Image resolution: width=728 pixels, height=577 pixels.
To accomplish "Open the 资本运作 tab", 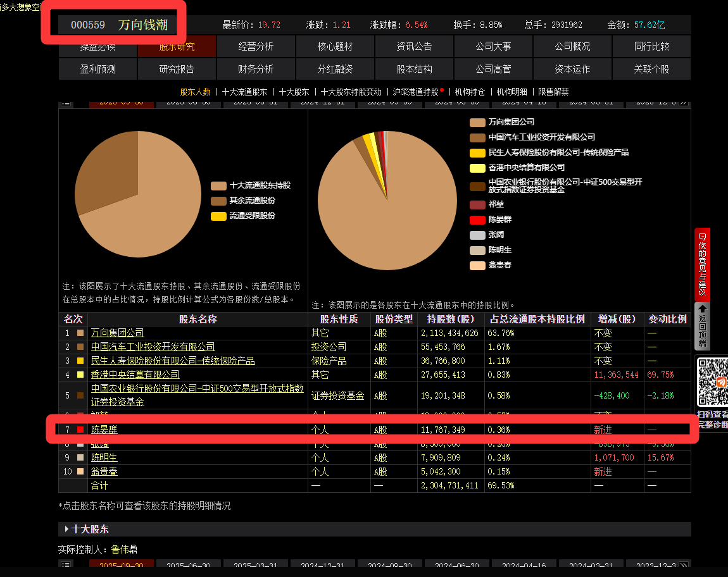I will click(x=572, y=69).
